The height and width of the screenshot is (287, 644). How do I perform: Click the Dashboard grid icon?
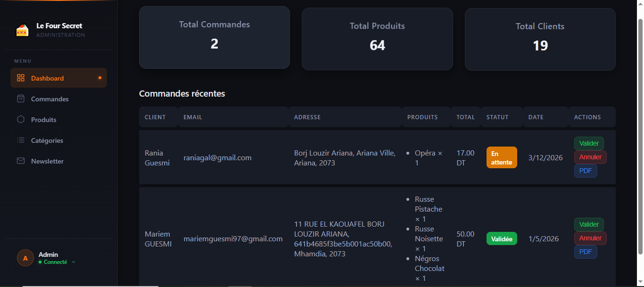(21, 78)
